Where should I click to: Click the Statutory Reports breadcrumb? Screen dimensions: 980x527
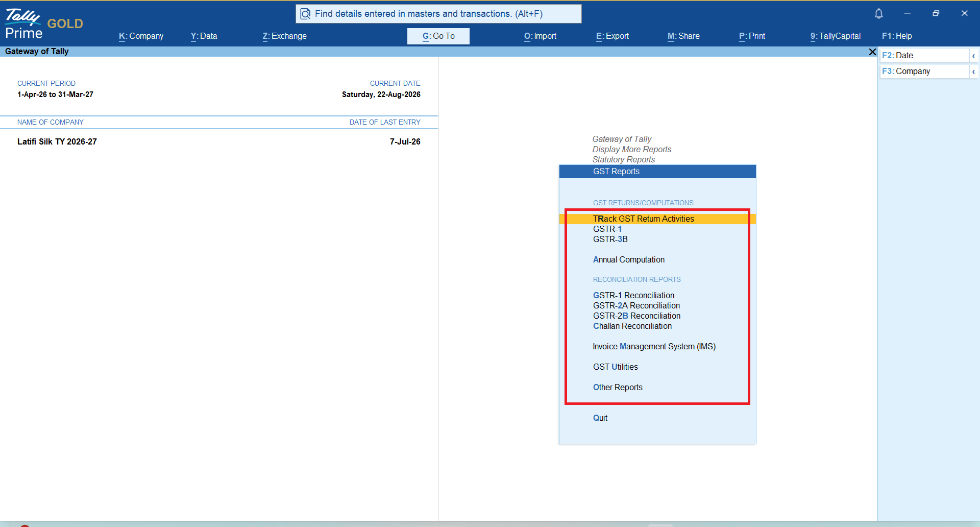click(623, 160)
